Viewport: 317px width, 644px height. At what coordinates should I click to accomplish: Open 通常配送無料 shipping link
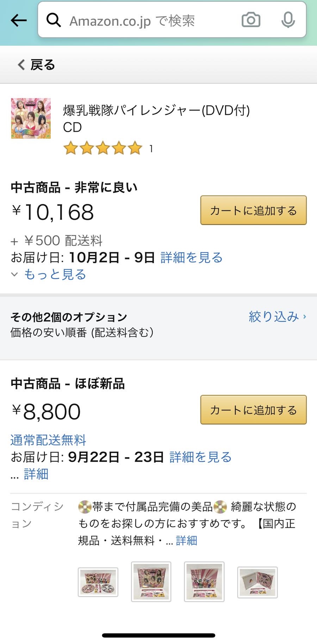(x=48, y=440)
